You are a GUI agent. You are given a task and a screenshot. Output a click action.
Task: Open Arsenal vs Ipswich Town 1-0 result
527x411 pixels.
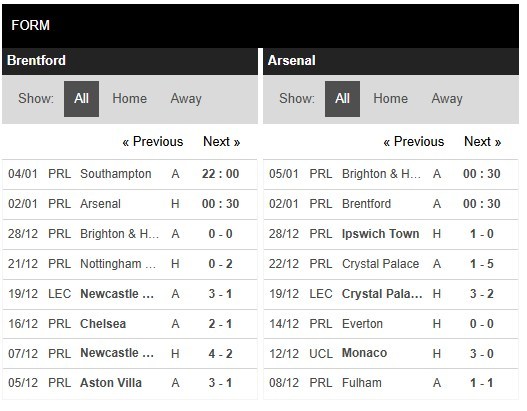click(x=391, y=234)
